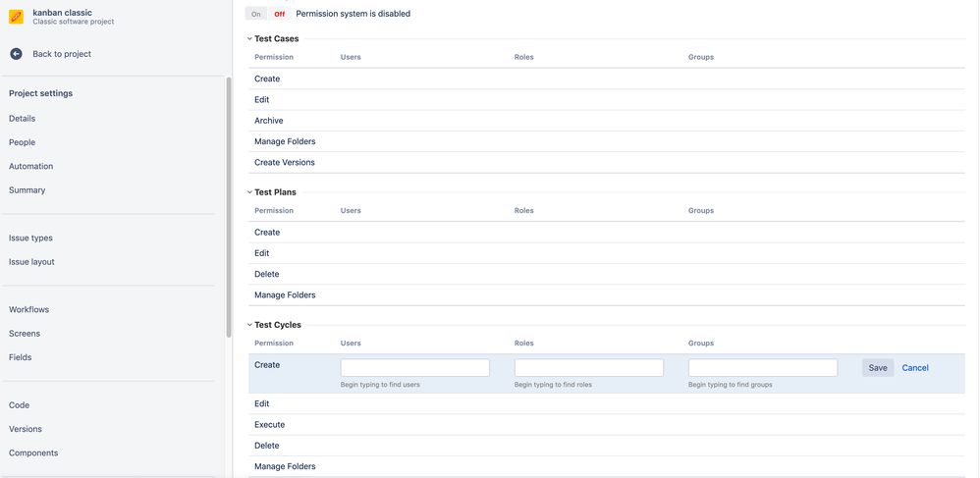Screen dimensions: 980x478
Task: Collapse the Test Cycles section
Action: click(250, 325)
